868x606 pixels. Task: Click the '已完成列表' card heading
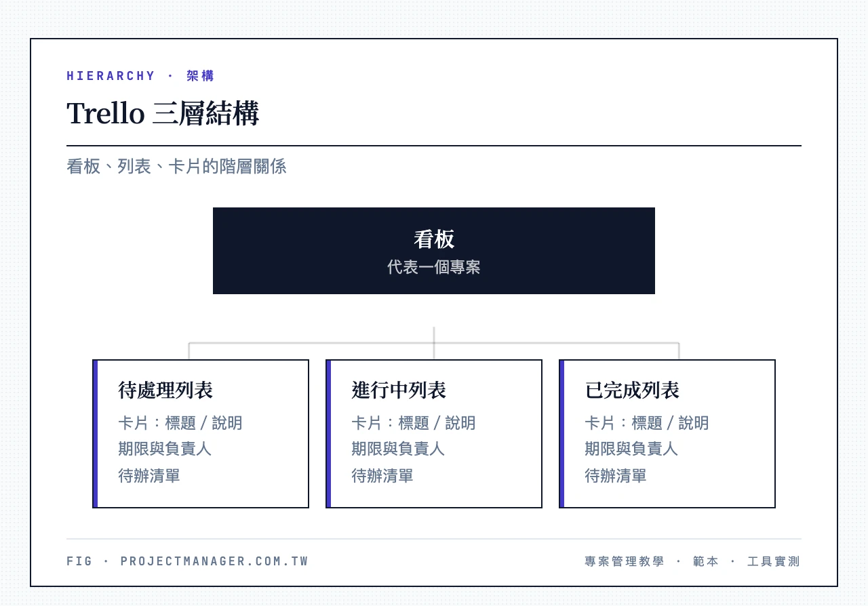click(632, 390)
